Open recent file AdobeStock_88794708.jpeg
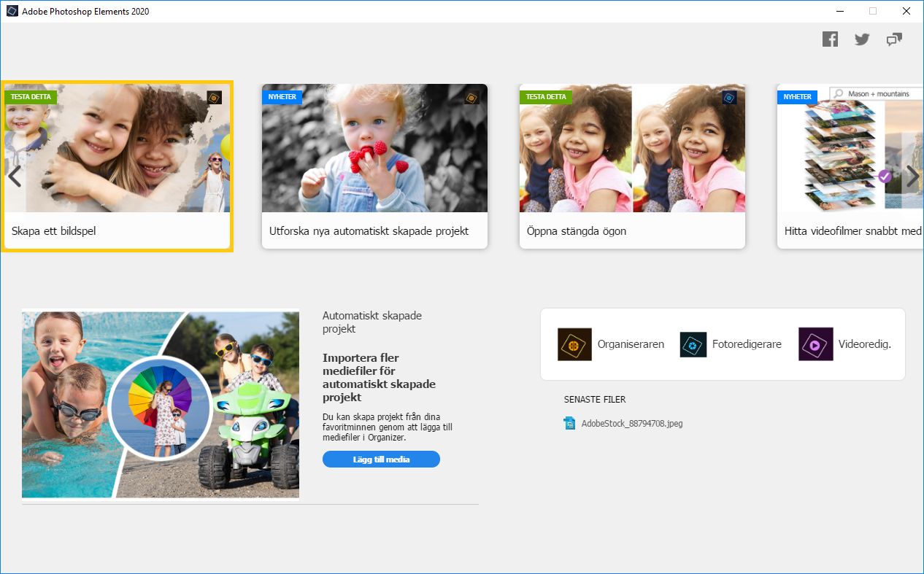 [632, 423]
